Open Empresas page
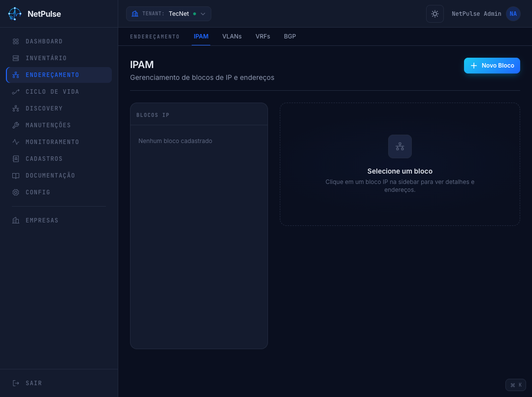 [59, 220]
